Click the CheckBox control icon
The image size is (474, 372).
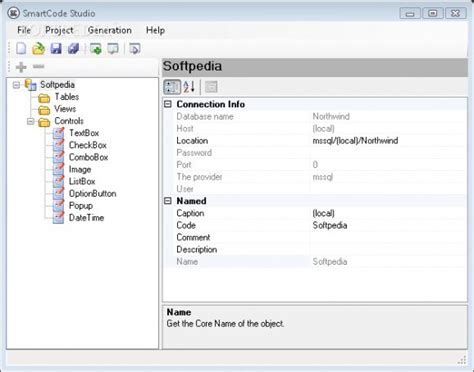(x=59, y=145)
